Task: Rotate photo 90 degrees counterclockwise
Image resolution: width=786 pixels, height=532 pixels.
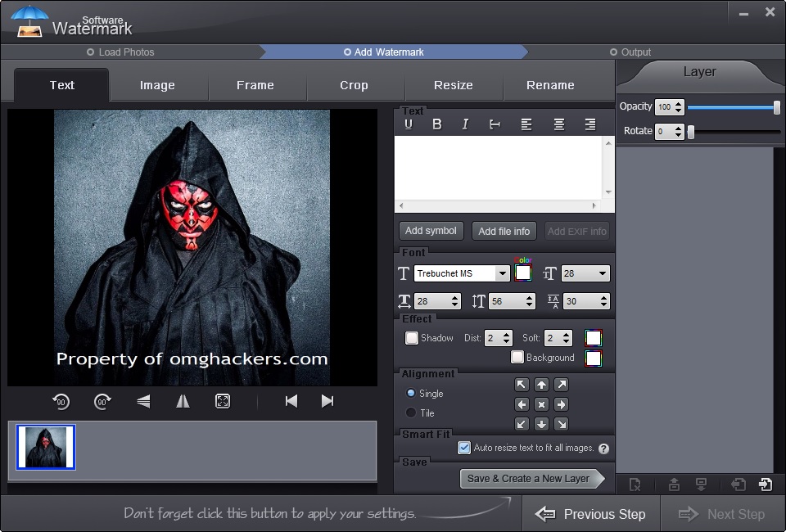Action: [61, 401]
